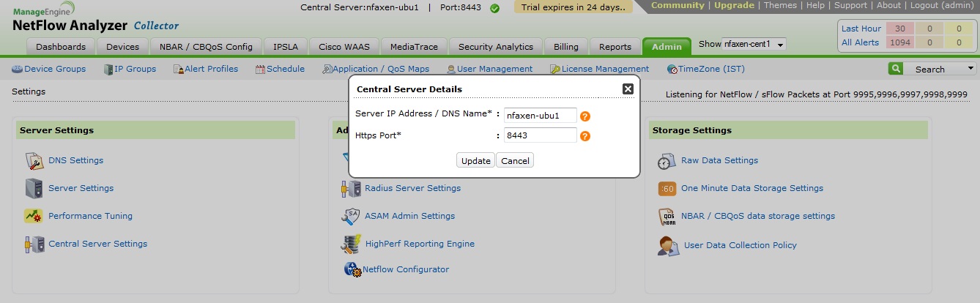Open the MediaTrace tab
The width and height of the screenshot is (980, 303).
click(x=414, y=47)
